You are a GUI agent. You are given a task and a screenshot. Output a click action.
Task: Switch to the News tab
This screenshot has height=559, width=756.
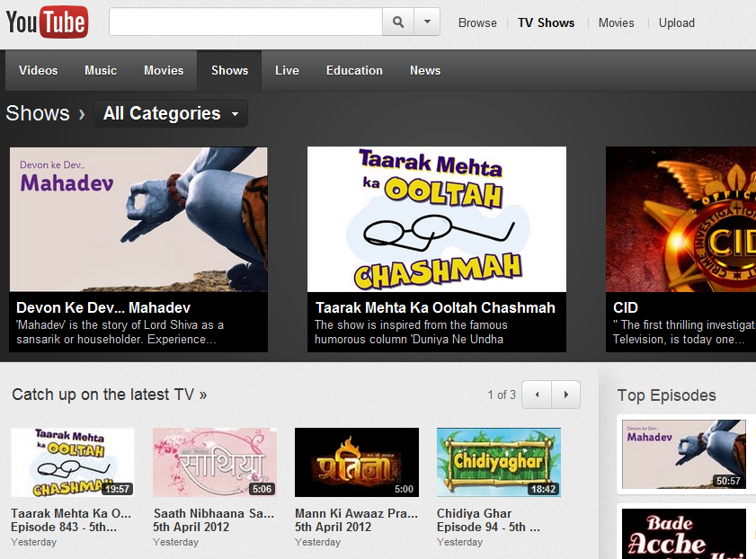(x=425, y=70)
